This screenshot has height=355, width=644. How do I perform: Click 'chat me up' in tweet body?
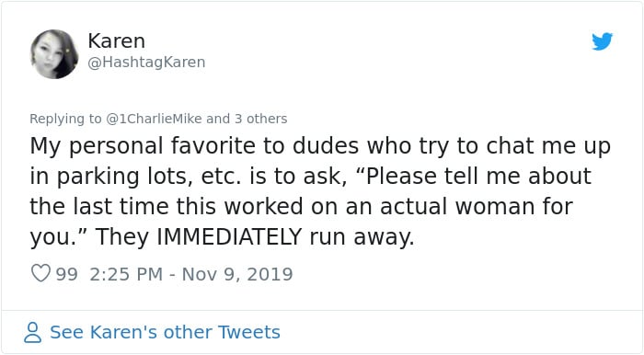point(548,146)
